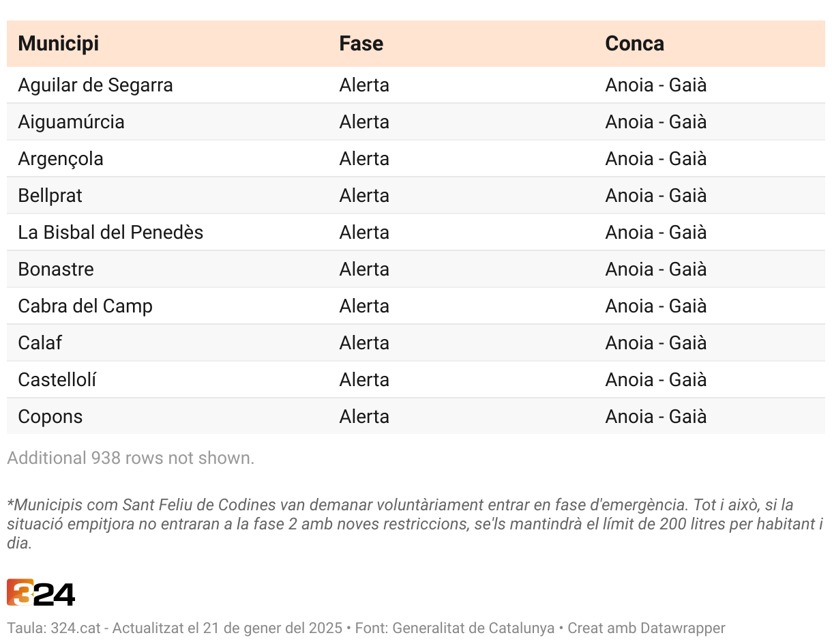This screenshot has height=644, width=832.
Task: Select the Bellprat table row
Action: [416, 196]
